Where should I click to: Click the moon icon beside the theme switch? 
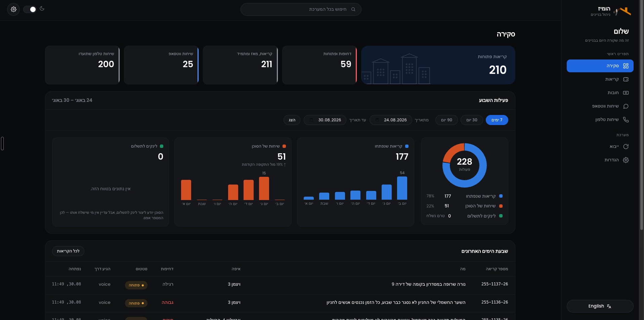click(x=42, y=9)
